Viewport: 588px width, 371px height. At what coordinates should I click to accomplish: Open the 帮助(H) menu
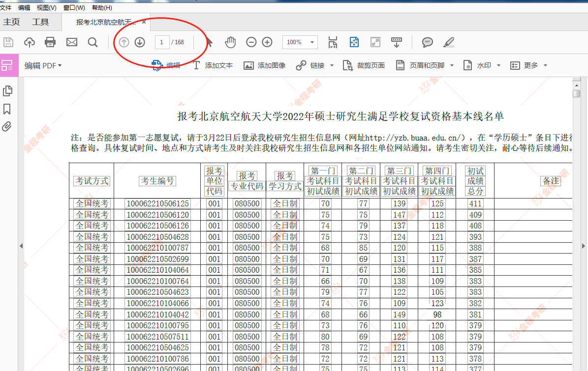pos(102,7)
